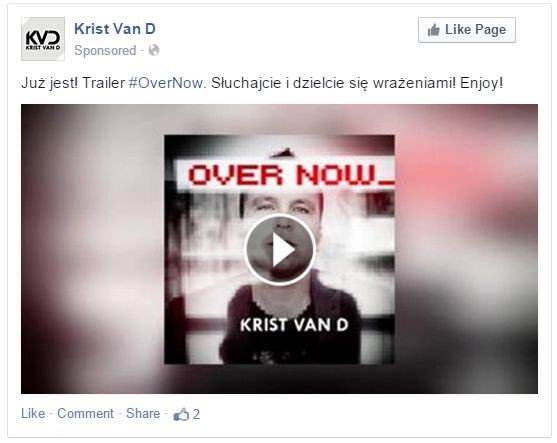Click the thumbs-up icon in Like Page

434,30
